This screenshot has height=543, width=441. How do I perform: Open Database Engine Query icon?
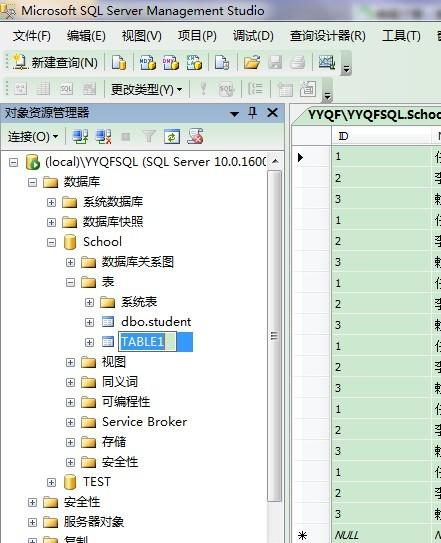[x=119, y=63]
